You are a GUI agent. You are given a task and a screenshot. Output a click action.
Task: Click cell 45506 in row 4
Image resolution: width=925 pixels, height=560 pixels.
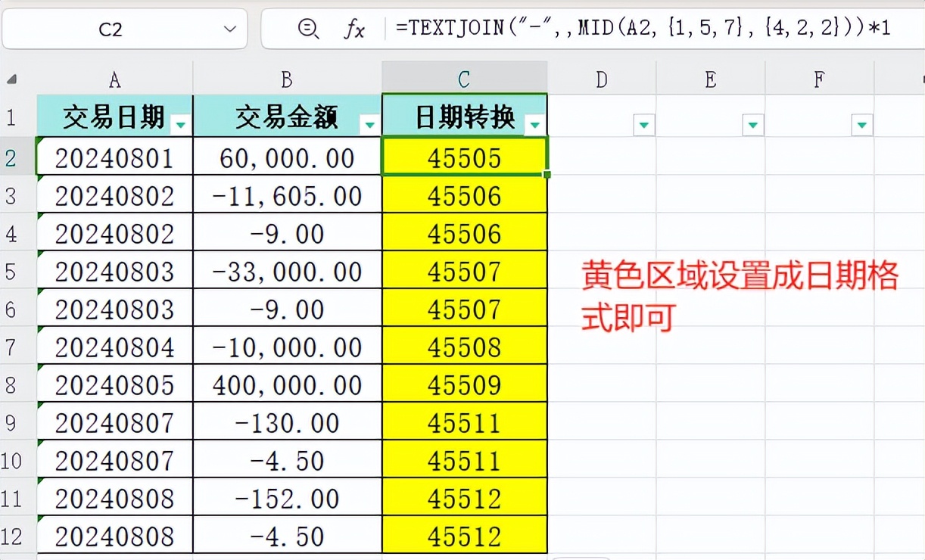(465, 232)
